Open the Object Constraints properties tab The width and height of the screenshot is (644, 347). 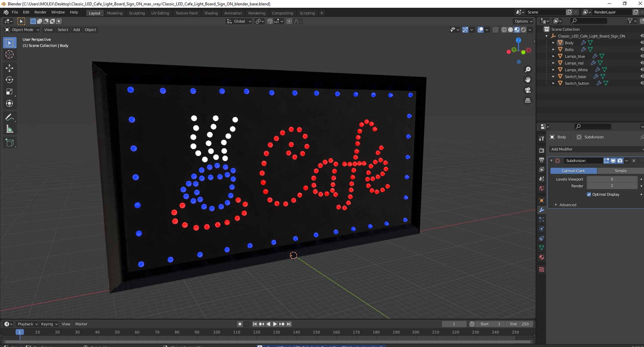(542, 238)
